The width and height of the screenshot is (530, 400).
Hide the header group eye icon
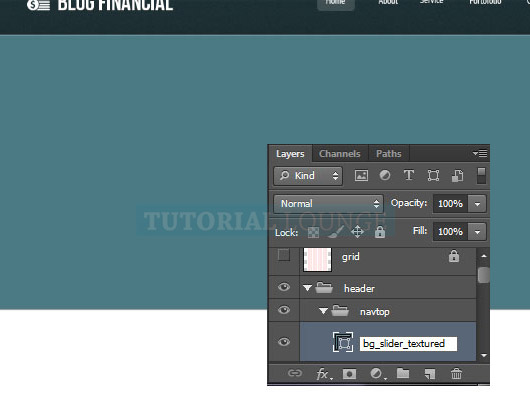284,287
